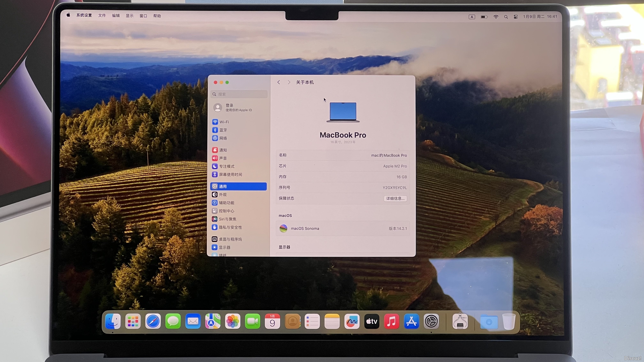Click the input source A indicator
The height and width of the screenshot is (362, 644).
(472, 17)
